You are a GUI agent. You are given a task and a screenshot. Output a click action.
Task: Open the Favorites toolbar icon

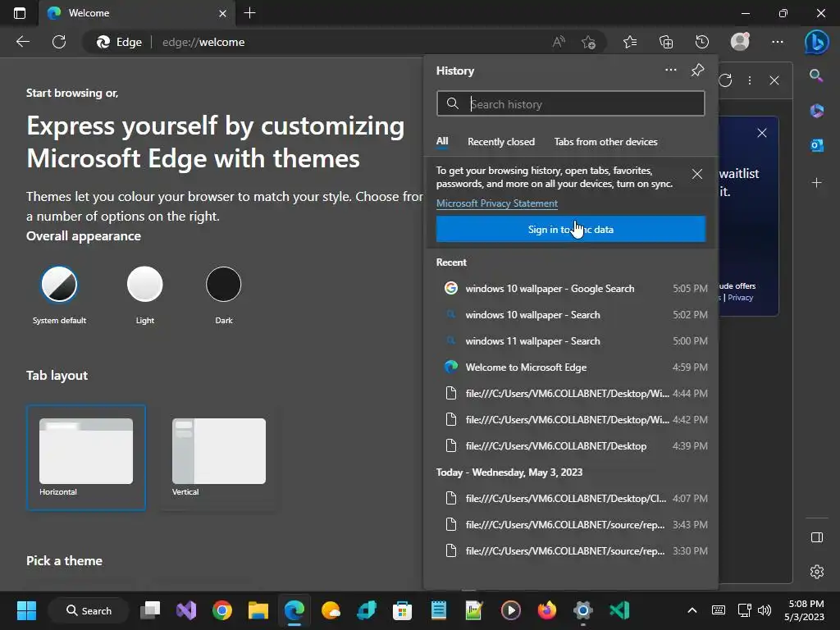pos(630,42)
